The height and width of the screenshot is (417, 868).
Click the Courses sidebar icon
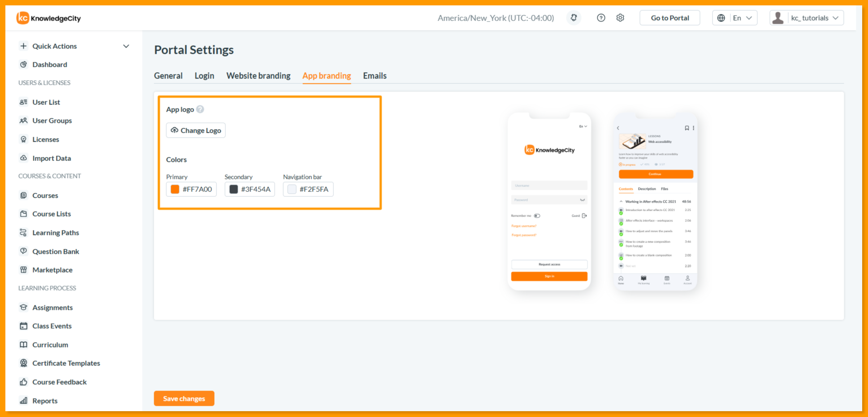[x=23, y=195]
